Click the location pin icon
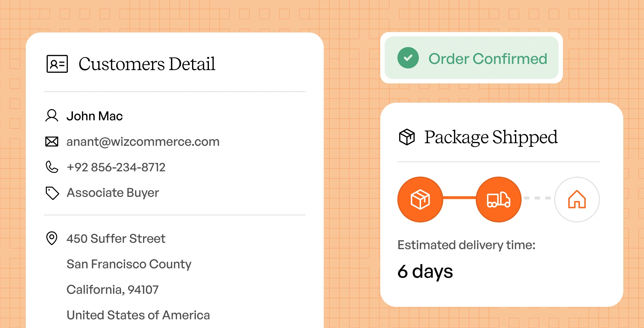The width and height of the screenshot is (644, 328). click(x=52, y=238)
